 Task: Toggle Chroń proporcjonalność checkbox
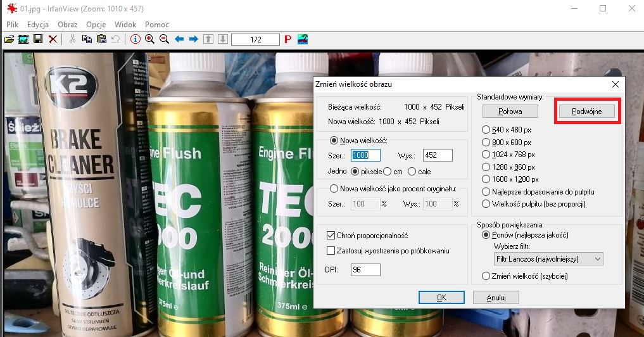[x=331, y=236]
